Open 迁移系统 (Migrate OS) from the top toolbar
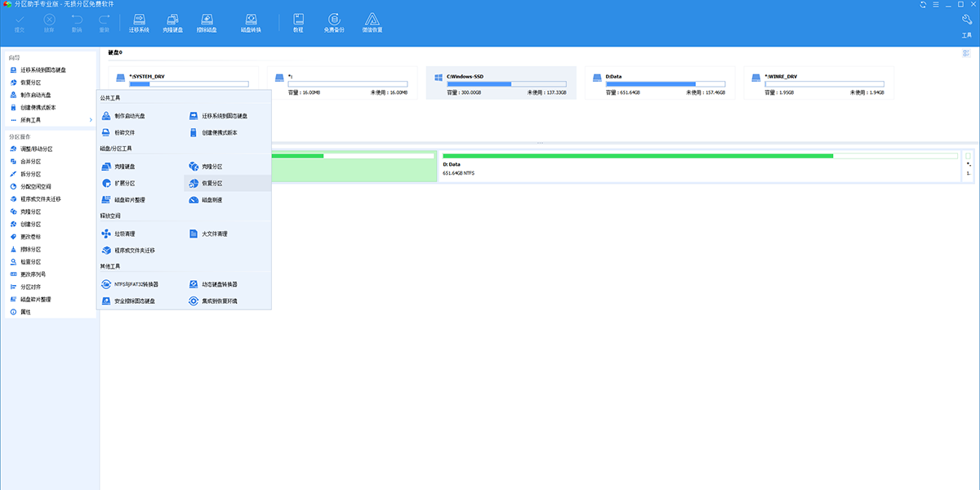Image resolution: width=980 pixels, height=490 pixels. (x=140, y=23)
